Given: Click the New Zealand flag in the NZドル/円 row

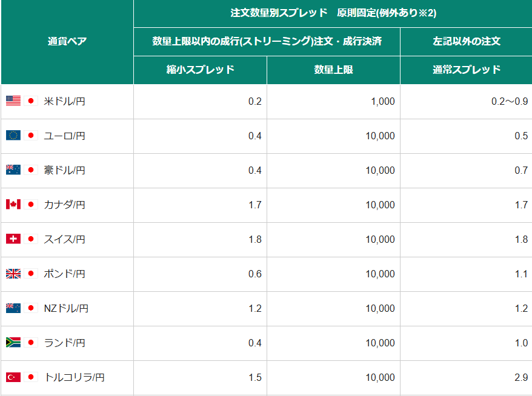Looking at the screenshot, I should (13, 308).
